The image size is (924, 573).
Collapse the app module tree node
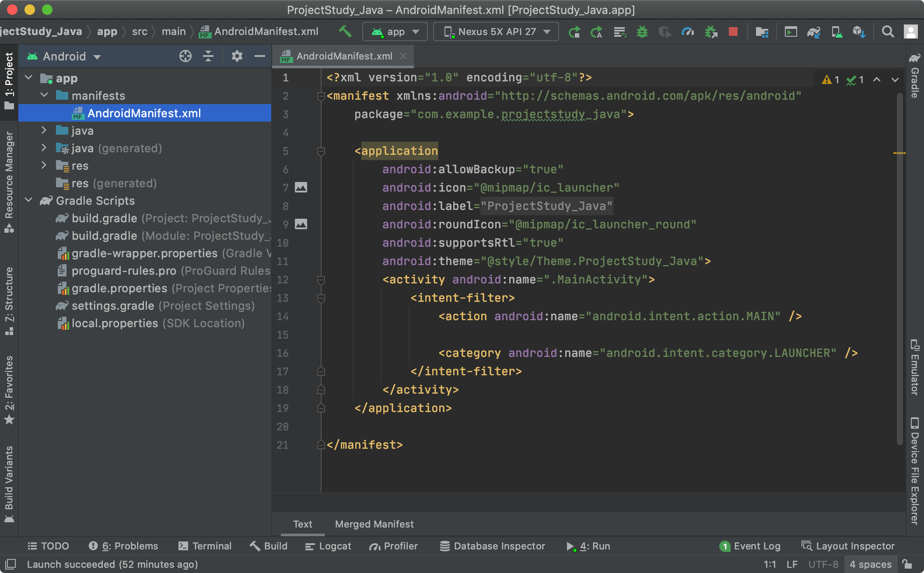click(29, 78)
